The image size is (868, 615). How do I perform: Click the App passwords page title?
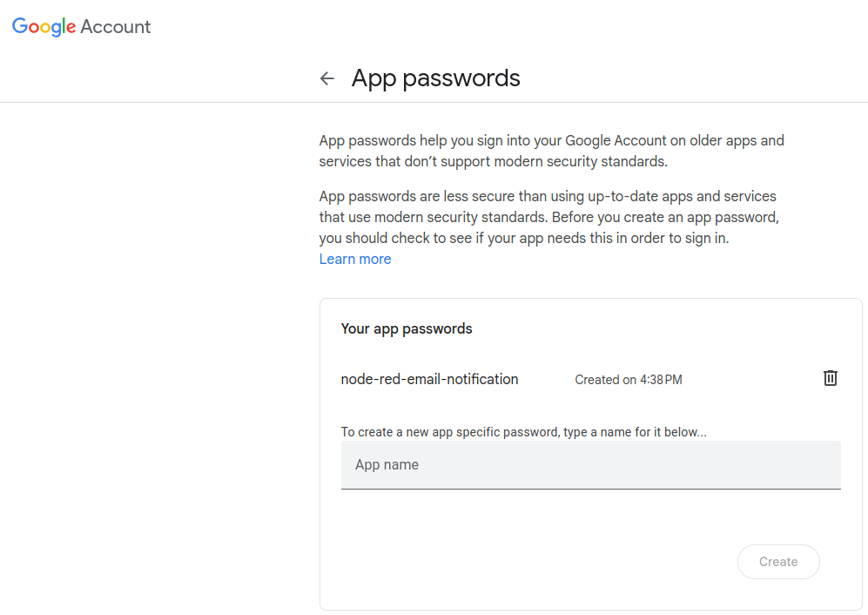coord(435,78)
